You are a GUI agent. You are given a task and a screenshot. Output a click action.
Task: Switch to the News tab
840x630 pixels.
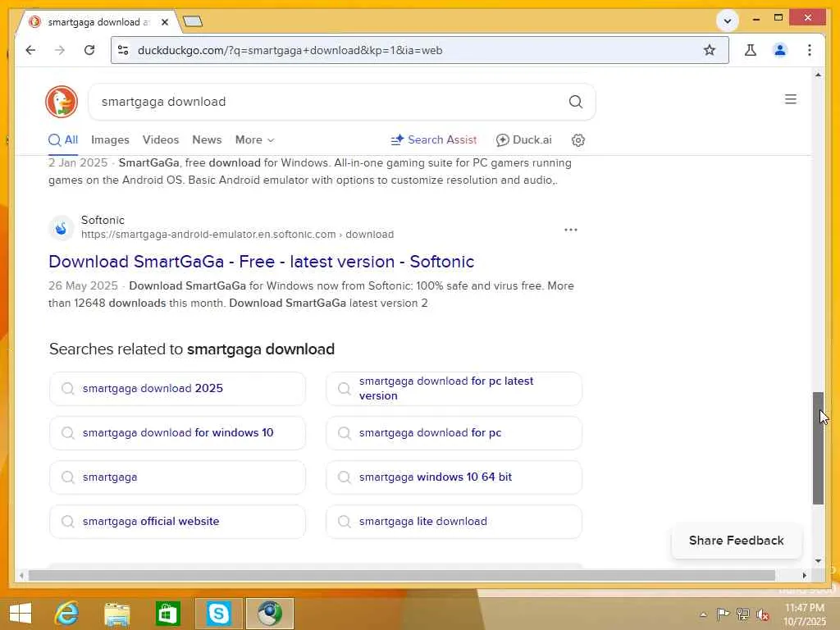(207, 139)
